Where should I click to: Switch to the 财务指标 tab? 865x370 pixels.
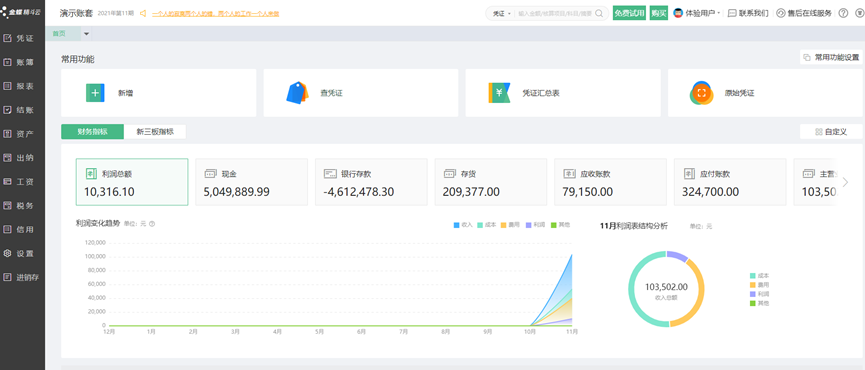pyautogui.click(x=92, y=132)
